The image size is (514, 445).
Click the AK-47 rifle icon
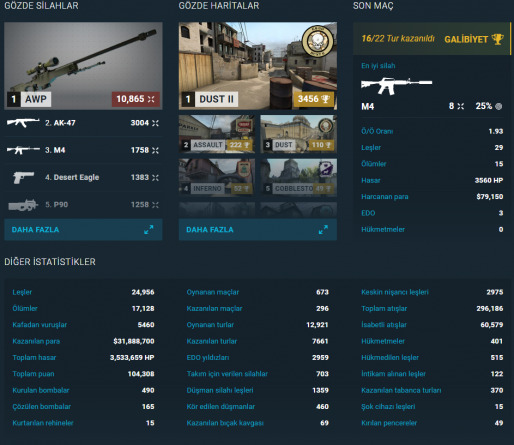click(23, 123)
